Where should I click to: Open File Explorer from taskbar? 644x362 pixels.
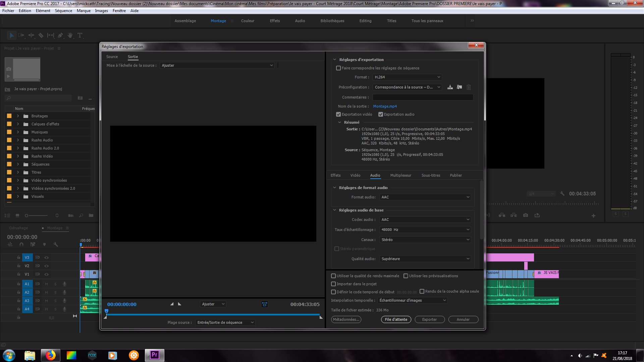(x=30, y=355)
